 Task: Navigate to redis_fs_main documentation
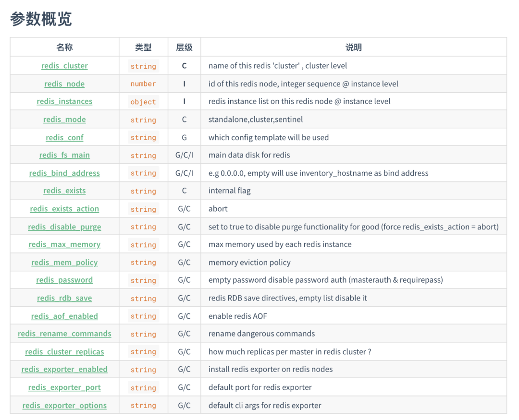click(64, 155)
